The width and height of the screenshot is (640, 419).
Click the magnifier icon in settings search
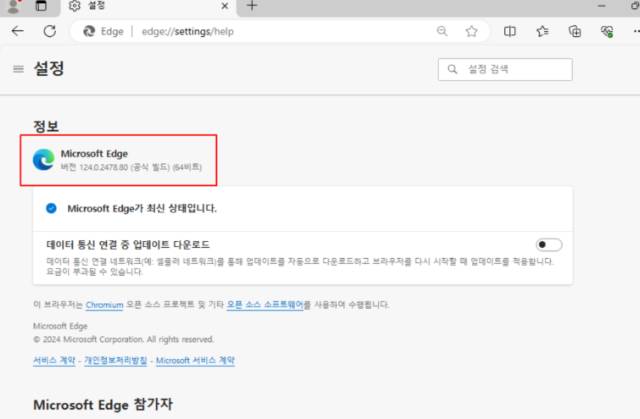(452, 69)
